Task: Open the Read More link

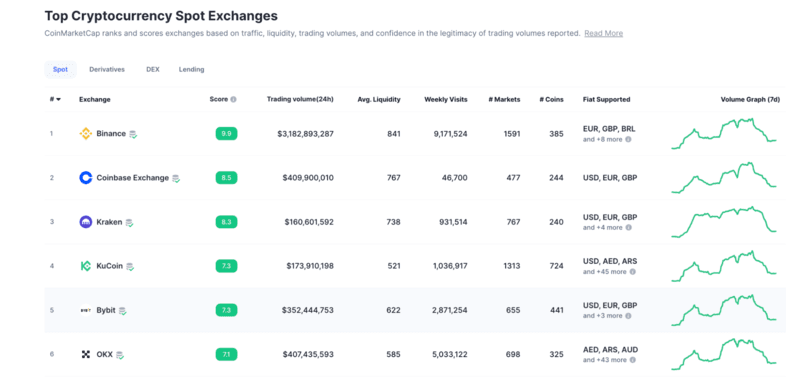Action: tap(604, 33)
